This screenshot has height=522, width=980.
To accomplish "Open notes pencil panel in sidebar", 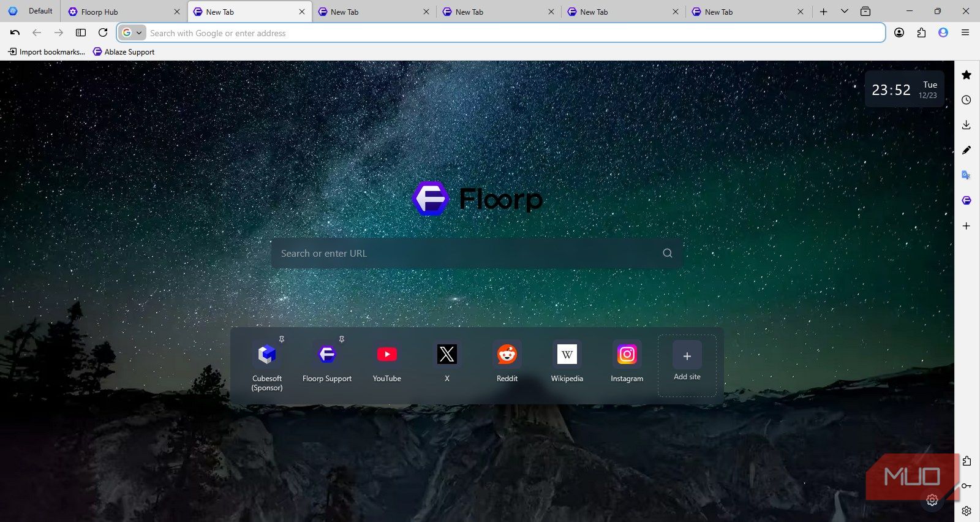I will click(967, 150).
